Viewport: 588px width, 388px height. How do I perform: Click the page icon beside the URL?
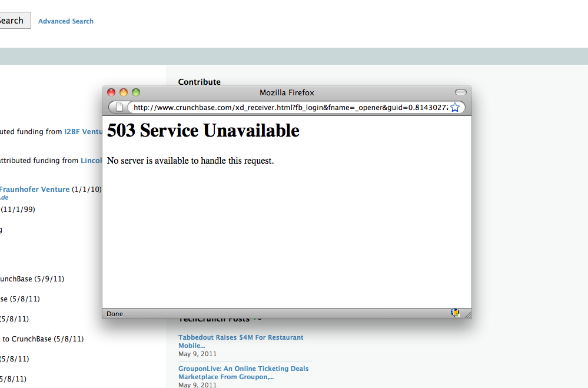click(x=119, y=107)
